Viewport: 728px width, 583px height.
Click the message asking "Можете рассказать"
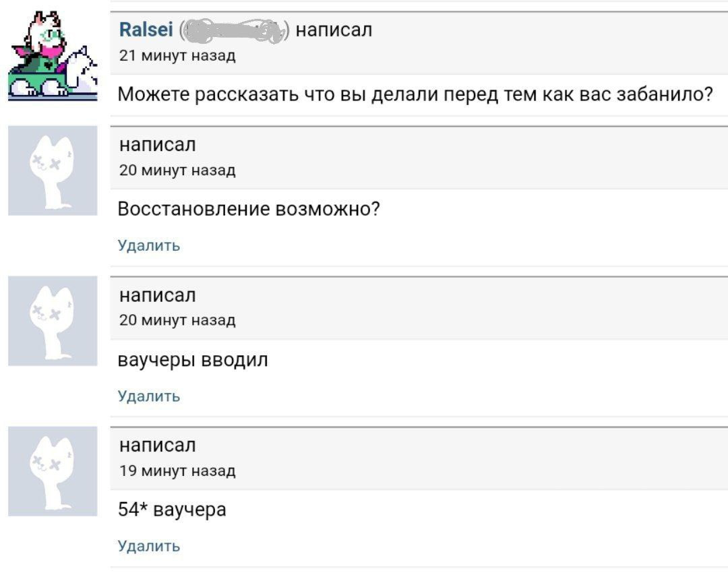[x=415, y=94]
